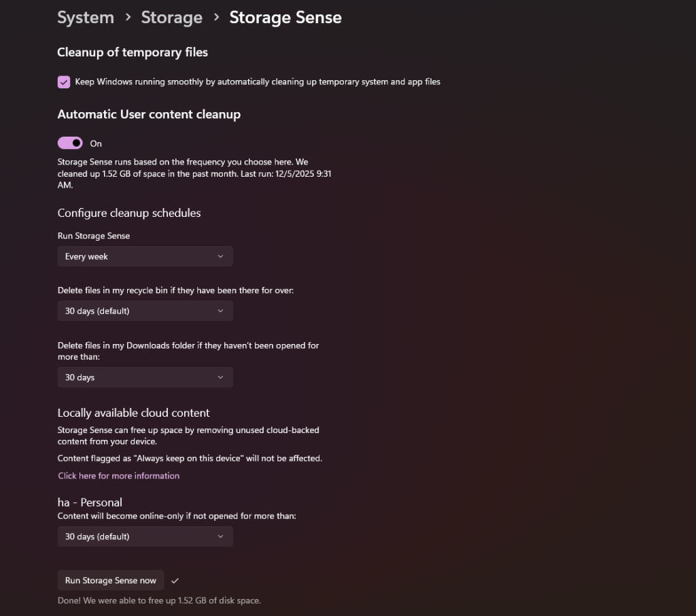Screen dimensions: 696x616
Task: Open the Click here for more information link
Action: tap(119, 476)
